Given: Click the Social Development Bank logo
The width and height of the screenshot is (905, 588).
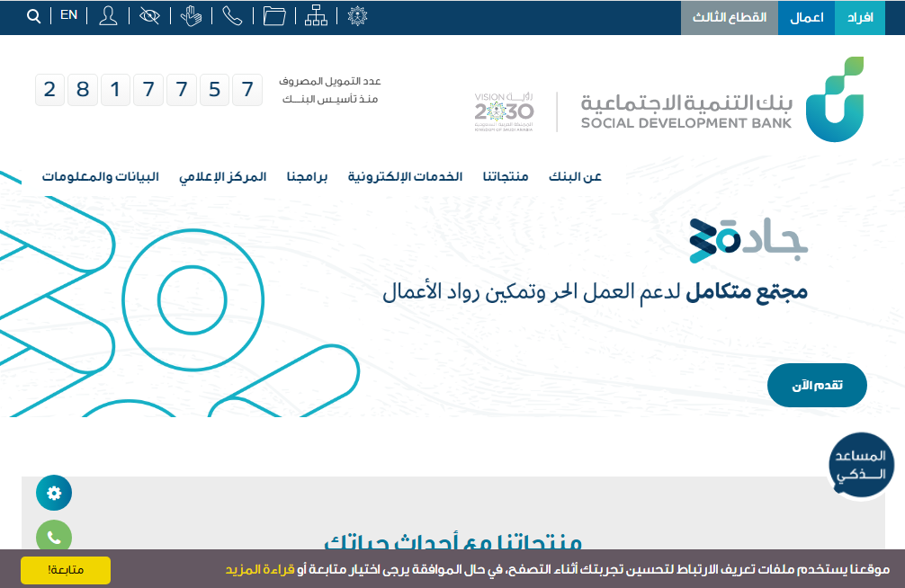Looking at the screenshot, I should (x=721, y=99).
